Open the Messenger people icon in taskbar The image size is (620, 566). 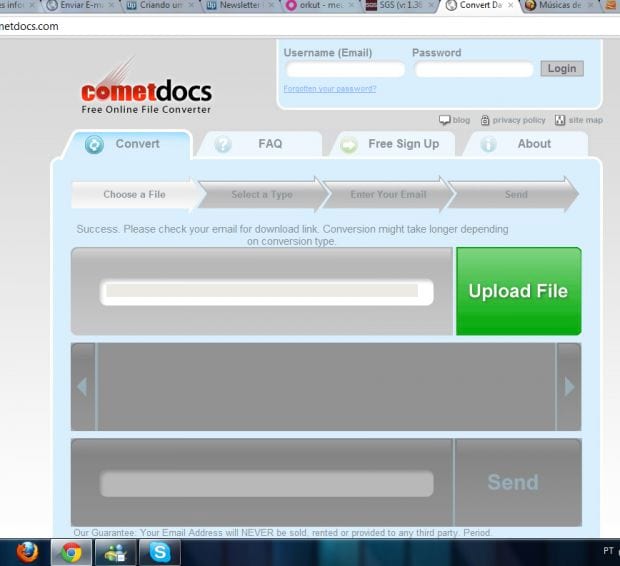(115, 552)
